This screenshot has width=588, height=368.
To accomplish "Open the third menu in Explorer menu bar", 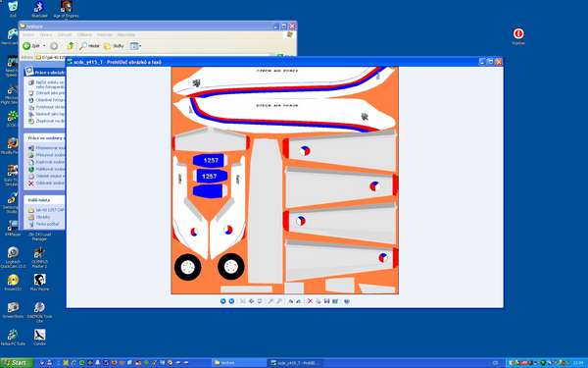I will pyautogui.click(x=65, y=35).
